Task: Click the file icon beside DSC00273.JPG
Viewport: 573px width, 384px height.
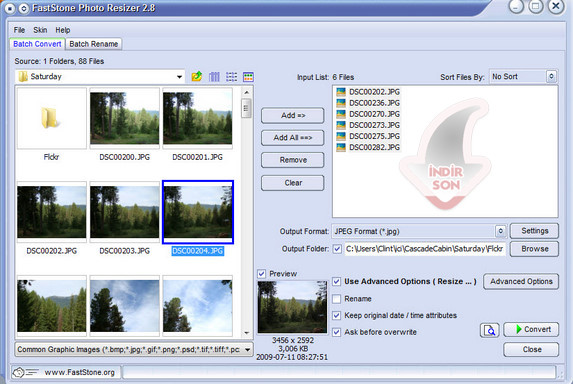Action: click(x=341, y=125)
